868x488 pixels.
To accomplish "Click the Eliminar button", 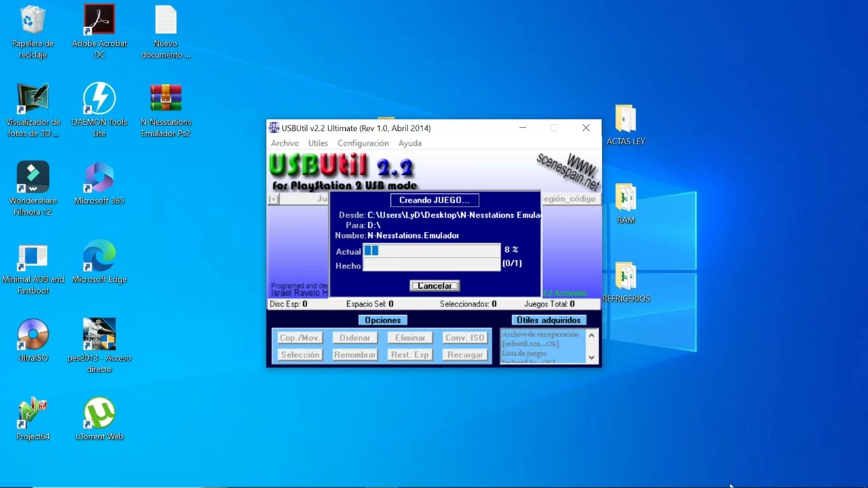I will 410,338.
